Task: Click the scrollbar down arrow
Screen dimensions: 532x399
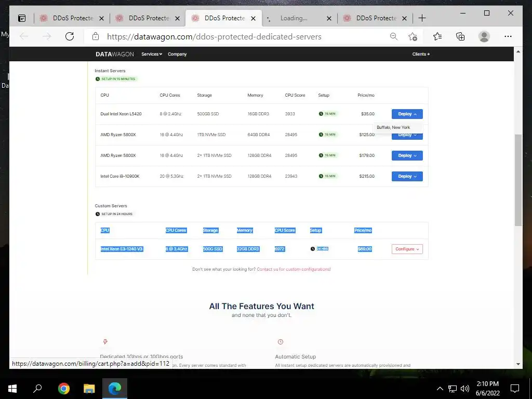Action: click(518, 364)
